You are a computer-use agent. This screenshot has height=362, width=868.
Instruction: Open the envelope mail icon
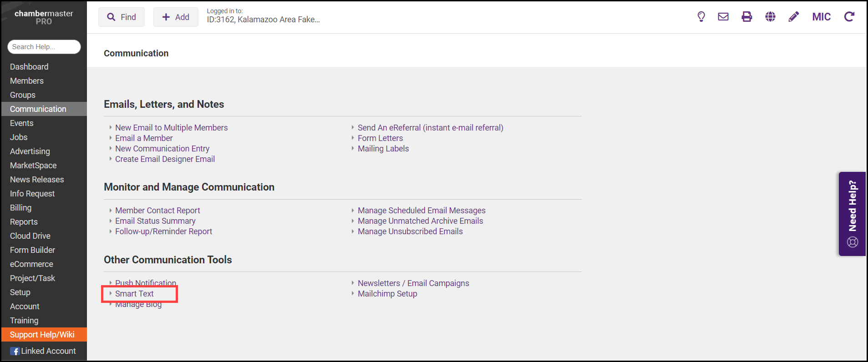point(723,17)
